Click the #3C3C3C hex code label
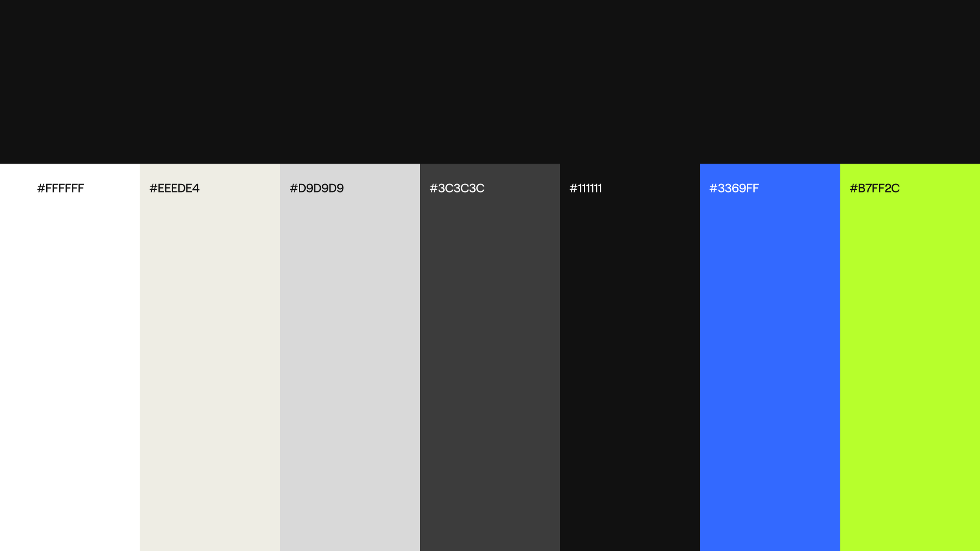The height and width of the screenshot is (551, 980). (457, 188)
